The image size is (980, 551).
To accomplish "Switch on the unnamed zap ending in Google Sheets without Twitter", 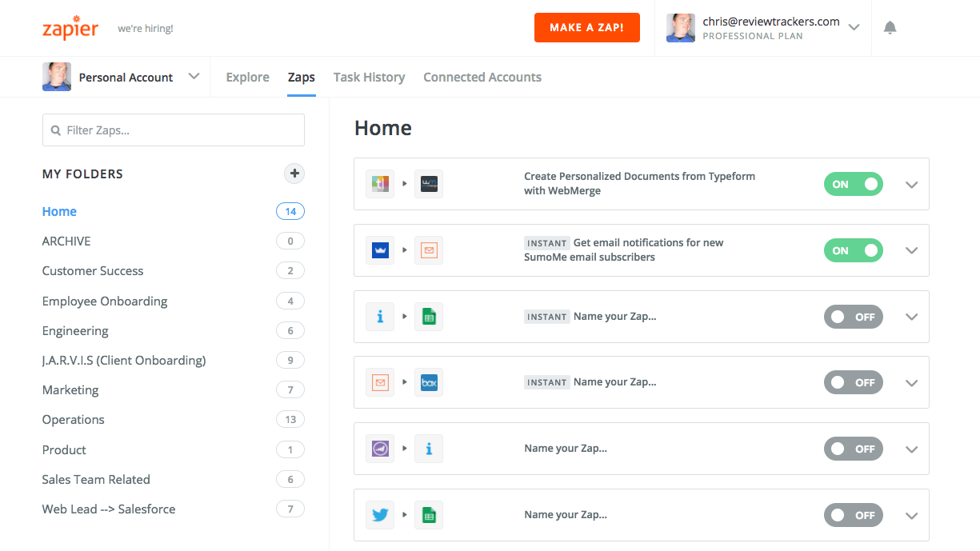I will (854, 317).
